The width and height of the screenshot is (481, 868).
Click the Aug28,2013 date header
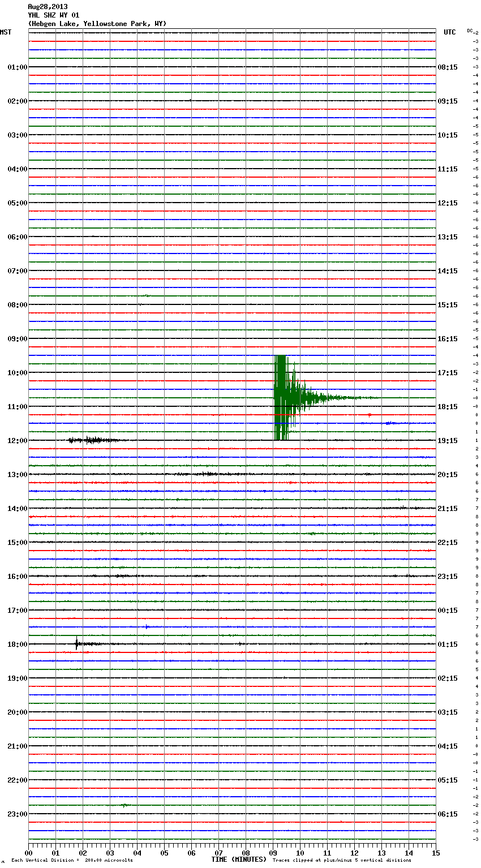[48, 7]
